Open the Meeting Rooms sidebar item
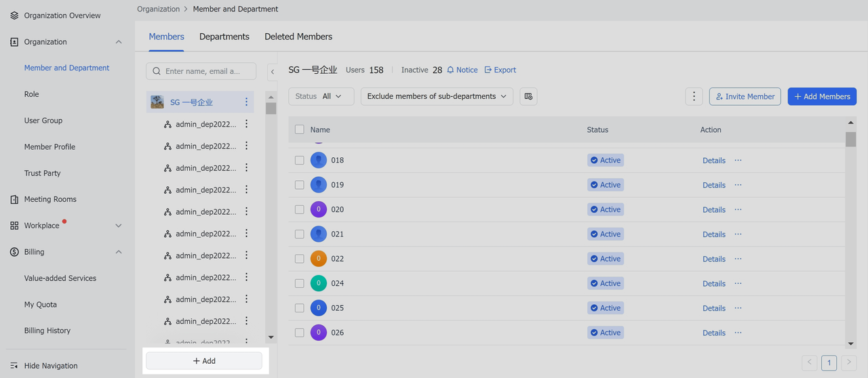 [50, 199]
